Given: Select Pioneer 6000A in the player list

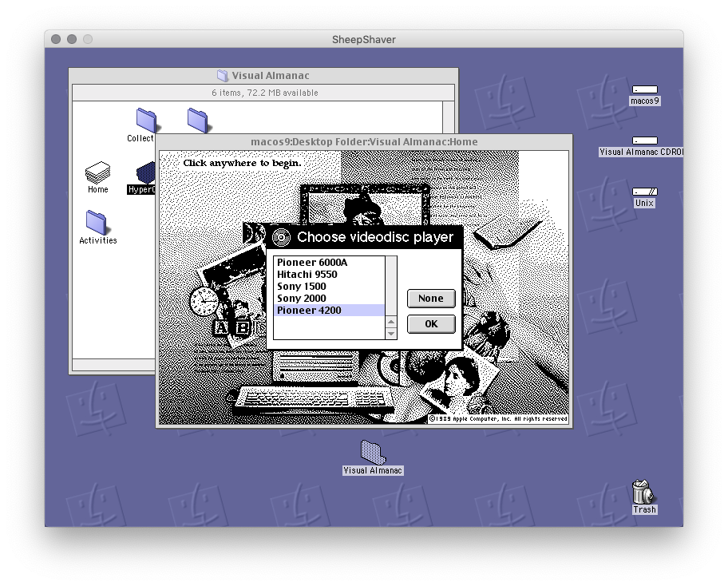Looking at the screenshot, I should [329, 263].
